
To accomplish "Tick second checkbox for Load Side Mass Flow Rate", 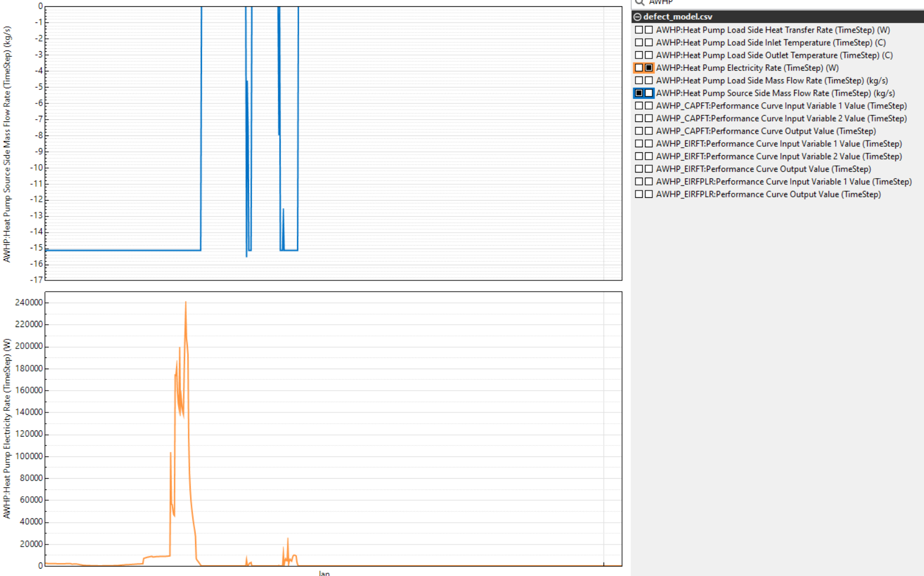I will coord(649,80).
